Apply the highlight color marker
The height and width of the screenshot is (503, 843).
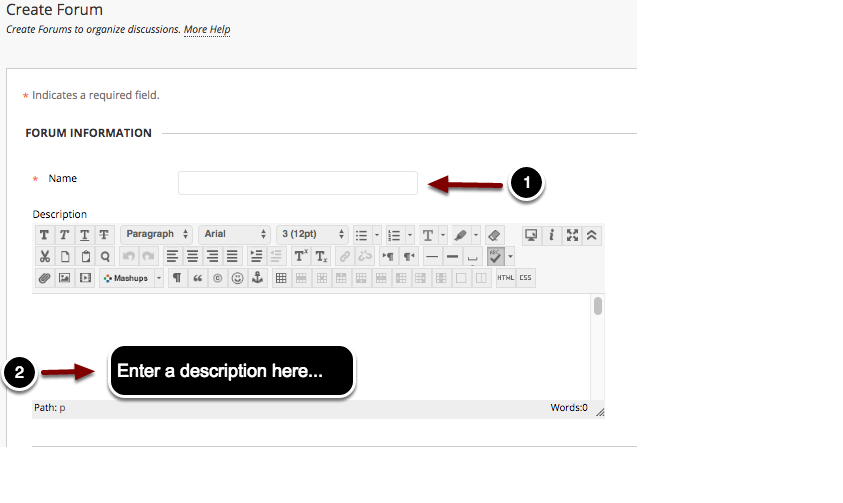click(x=461, y=235)
